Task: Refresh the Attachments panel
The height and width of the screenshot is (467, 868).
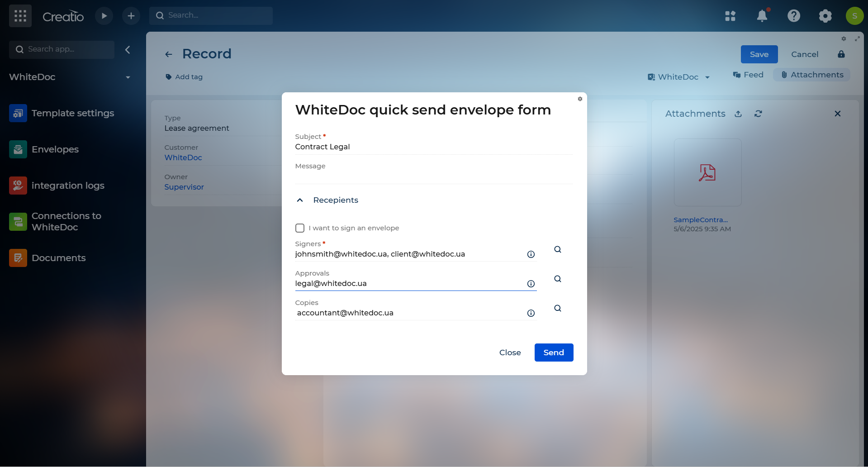Action: pyautogui.click(x=759, y=114)
